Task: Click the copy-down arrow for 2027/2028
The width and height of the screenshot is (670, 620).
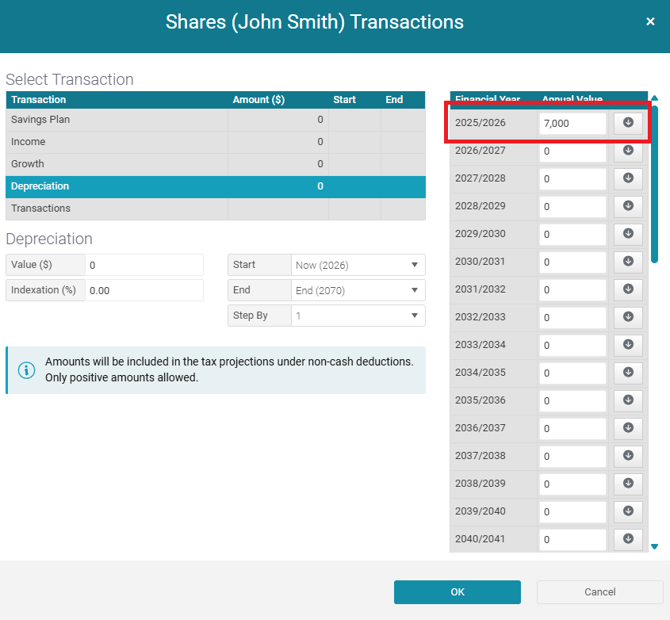Action: (628, 178)
